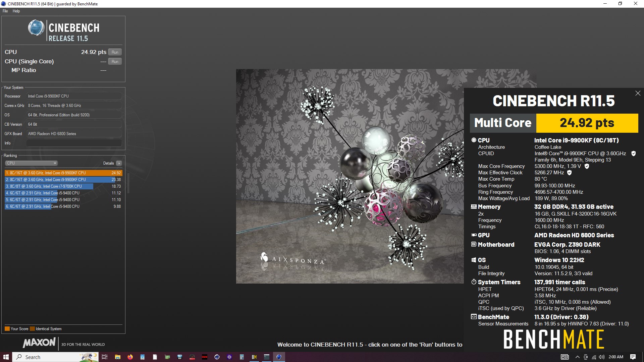The width and height of the screenshot is (644, 362).
Task: Click the taskbar Search box
Action: click(x=56, y=357)
